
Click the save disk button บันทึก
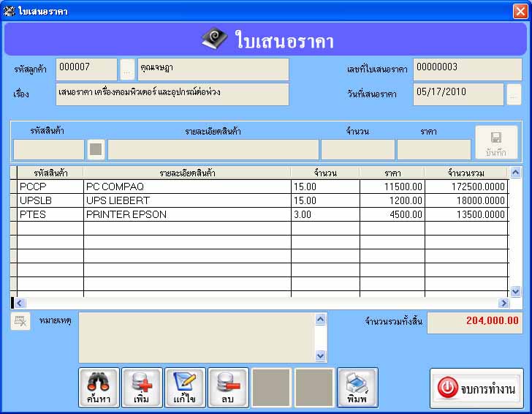(496, 143)
